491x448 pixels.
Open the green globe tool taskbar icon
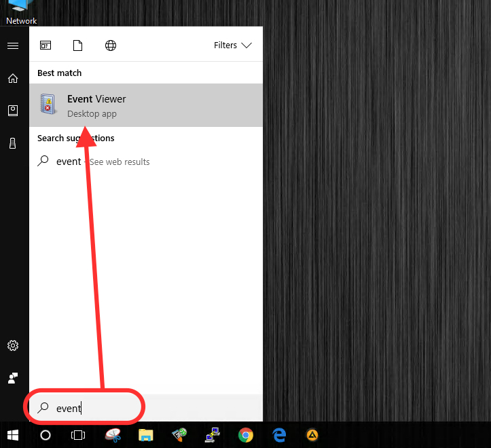click(x=179, y=435)
